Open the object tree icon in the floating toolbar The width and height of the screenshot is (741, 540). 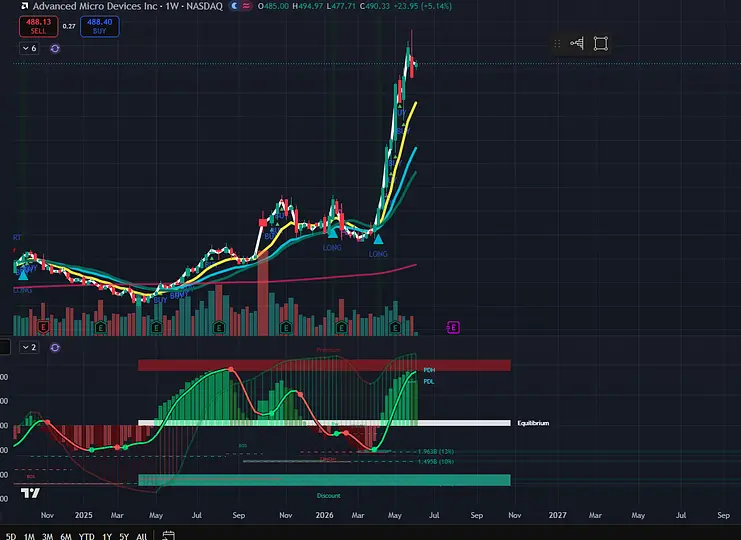click(577, 43)
